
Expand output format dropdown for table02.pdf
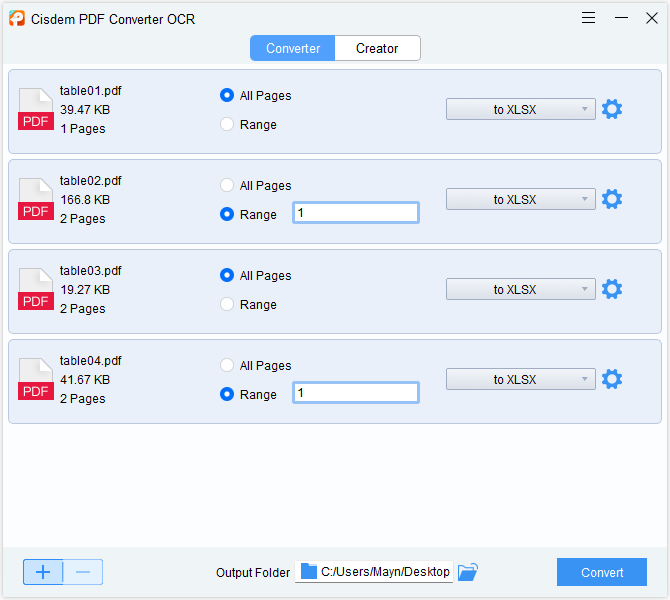[520, 200]
